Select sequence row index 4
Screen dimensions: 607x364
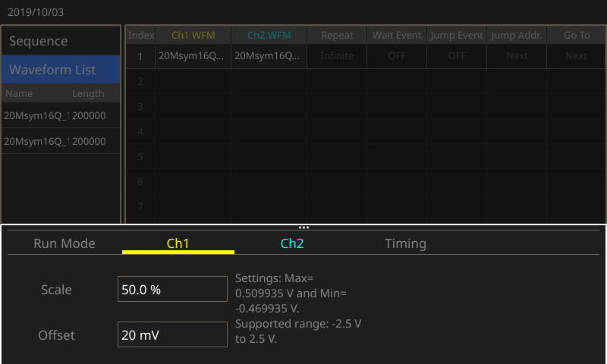(140, 131)
